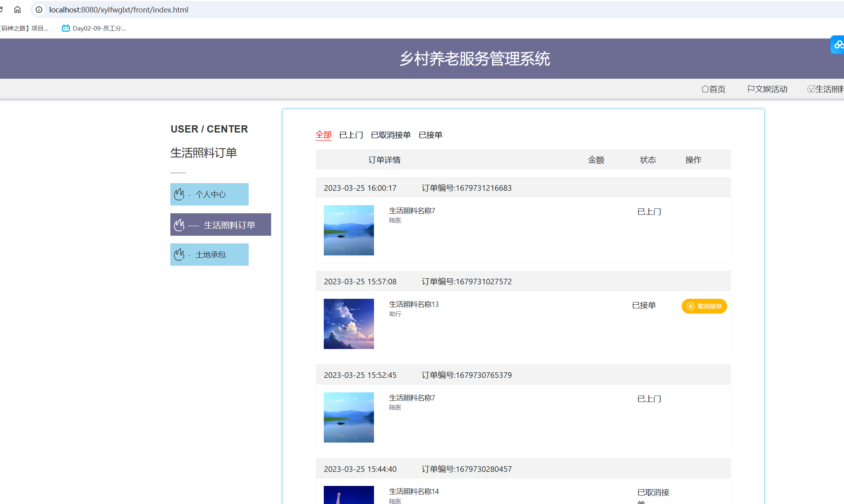Click the 生活照料名称14 title
This screenshot has height=504, width=844.
coord(414,492)
